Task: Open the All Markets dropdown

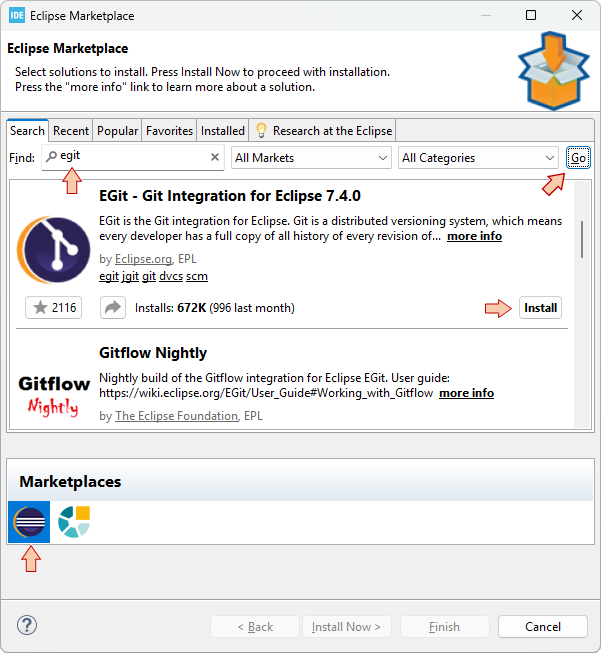Action: (311, 158)
